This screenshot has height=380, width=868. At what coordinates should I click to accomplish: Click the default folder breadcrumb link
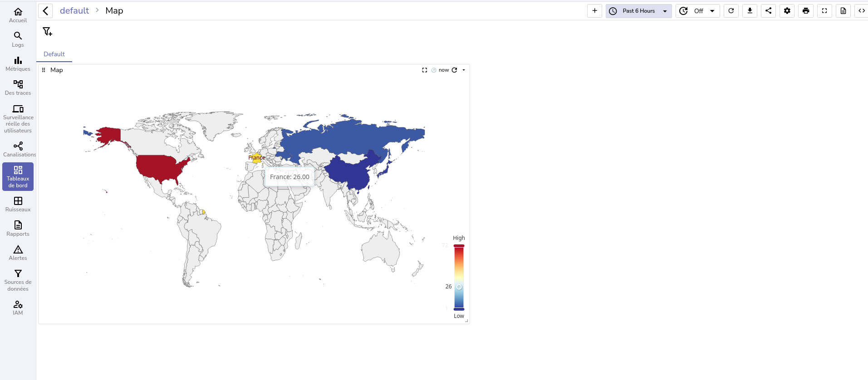[74, 10]
